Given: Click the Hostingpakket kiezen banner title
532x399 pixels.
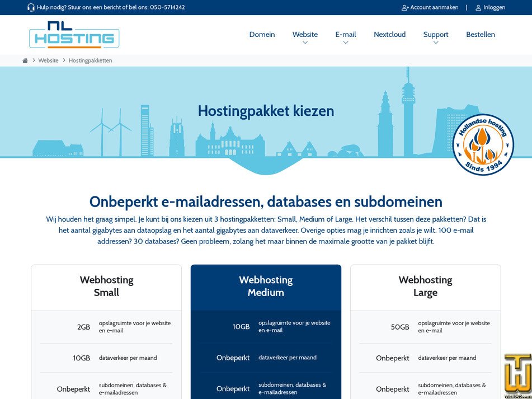Looking at the screenshot, I should 266,111.
